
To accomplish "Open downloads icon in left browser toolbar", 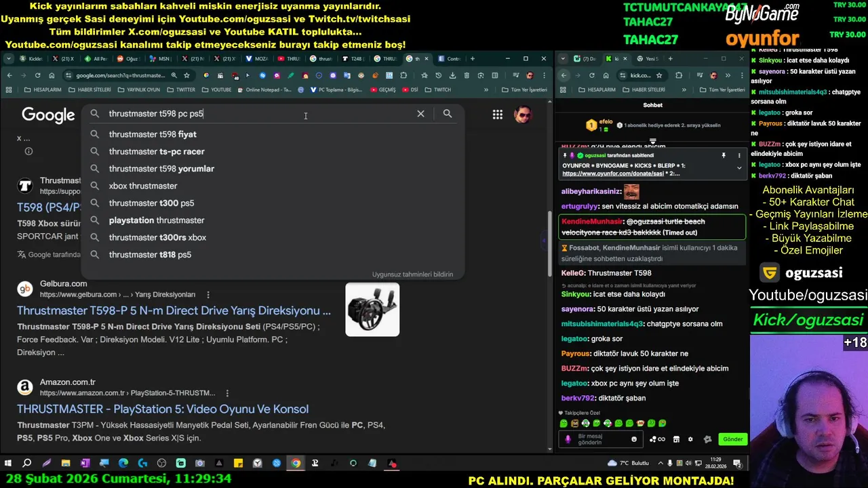I will click(452, 75).
